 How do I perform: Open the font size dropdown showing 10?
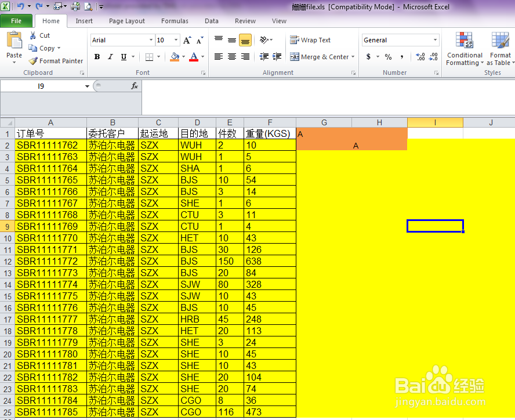point(176,40)
